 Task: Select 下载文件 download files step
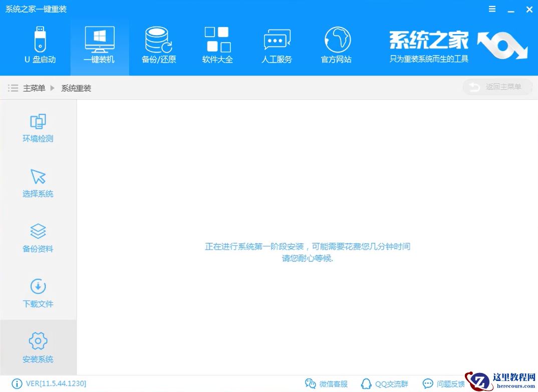click(x=38, y=293)
